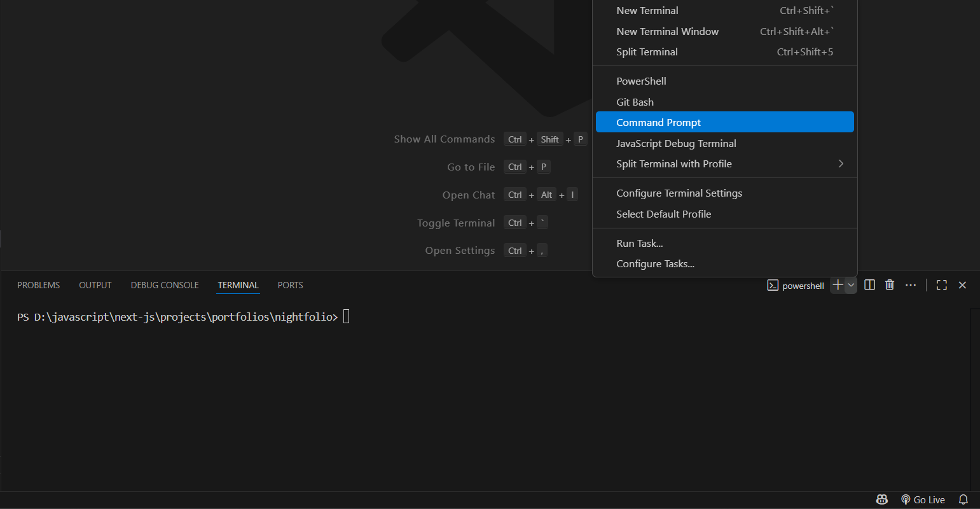Screen dimensions: 980x509
Task: Select Command Prompt from the profile menu
Action: click(x=658, y=122)
